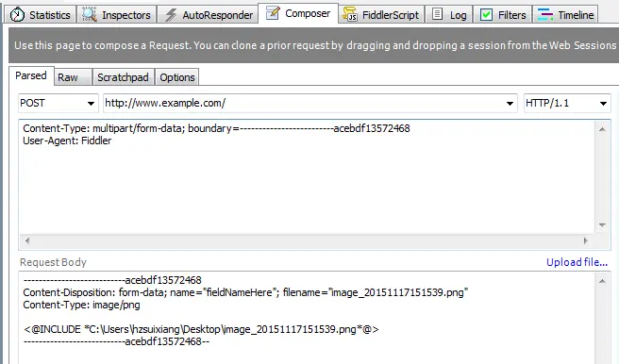Open the AutoResponder tab
Image resolution: width=619 pixels, height=364 pixels.
tap(208, 14)
